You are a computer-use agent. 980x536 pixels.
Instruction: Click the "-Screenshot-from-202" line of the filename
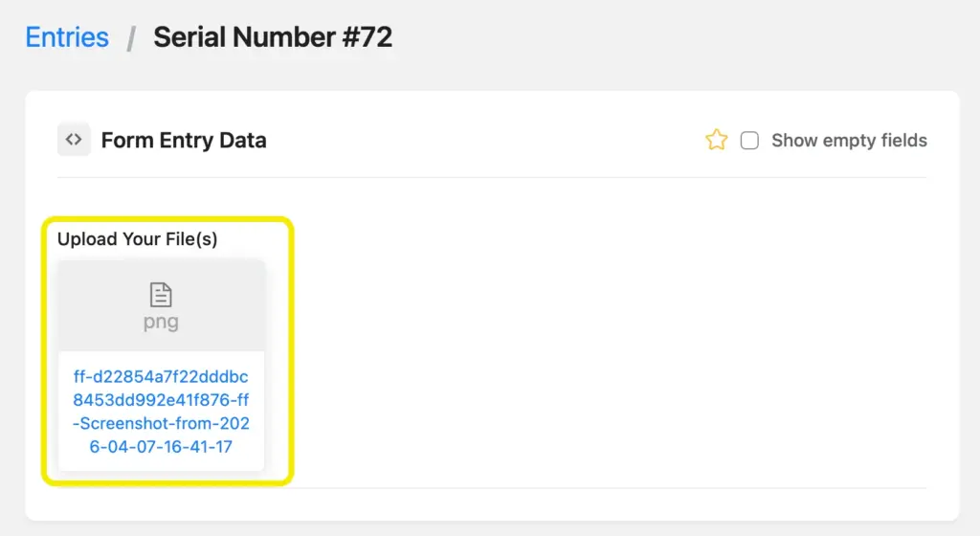[x=161, y=423]
